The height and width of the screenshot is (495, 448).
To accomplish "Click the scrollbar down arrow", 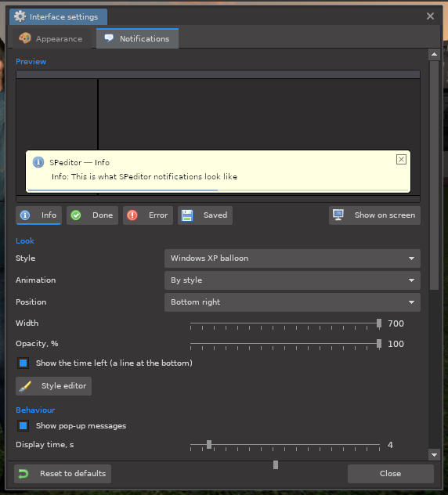I will coord(434,454).
